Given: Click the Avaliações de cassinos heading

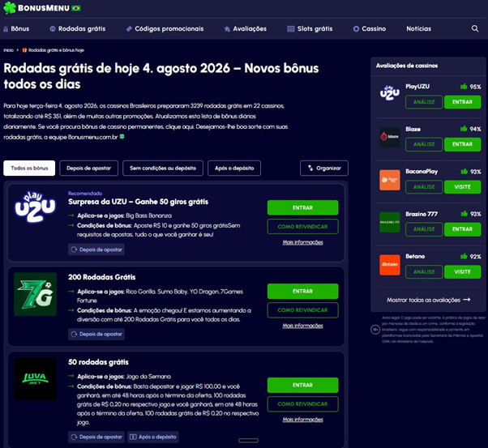Looking at the screenshot, I should [407, 66].
